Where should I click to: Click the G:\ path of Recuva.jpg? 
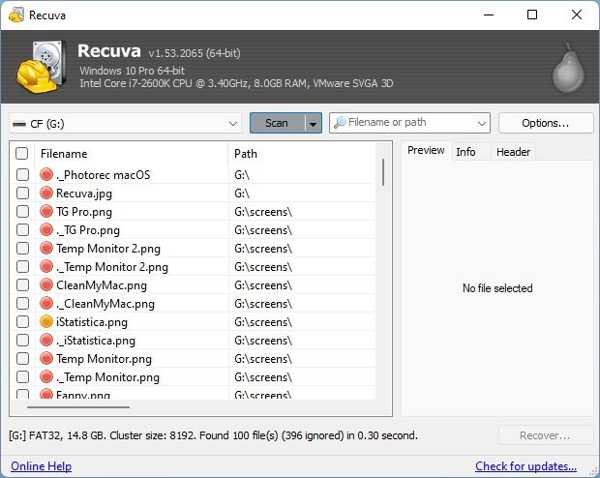[x=242, y=193]
